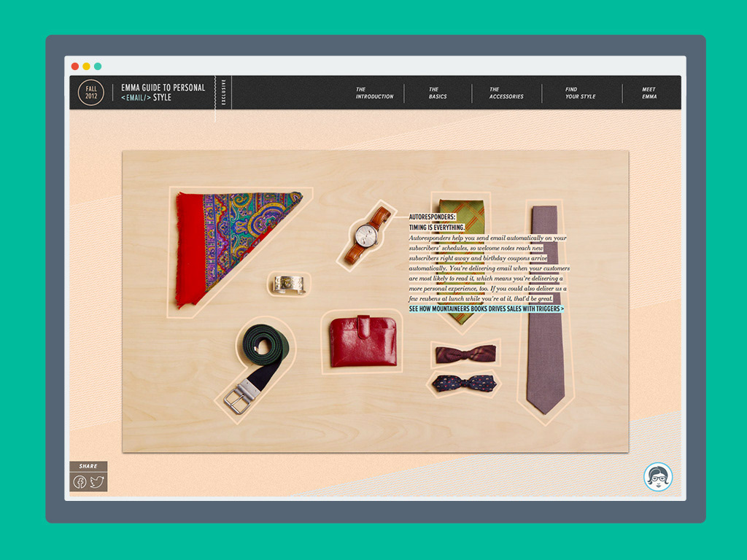The image size is (747, 560).
Task: Click the teal window dot
Action: point(98,66)
